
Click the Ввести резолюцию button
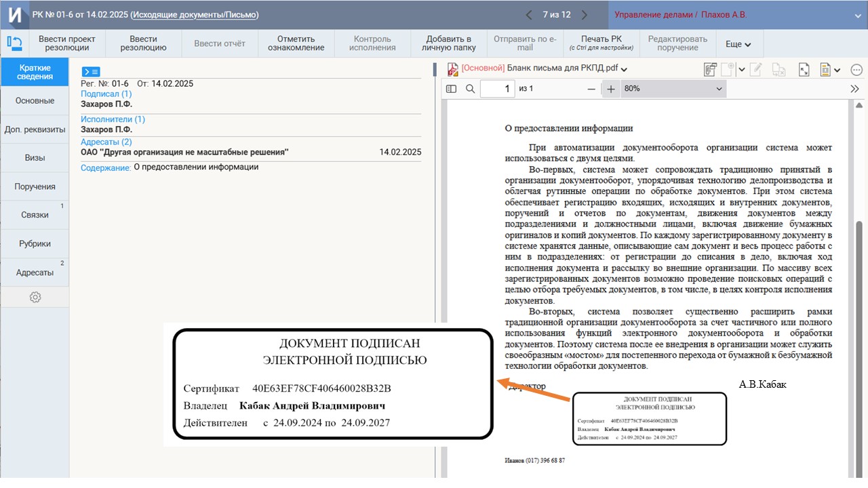[x=143, y=43]
